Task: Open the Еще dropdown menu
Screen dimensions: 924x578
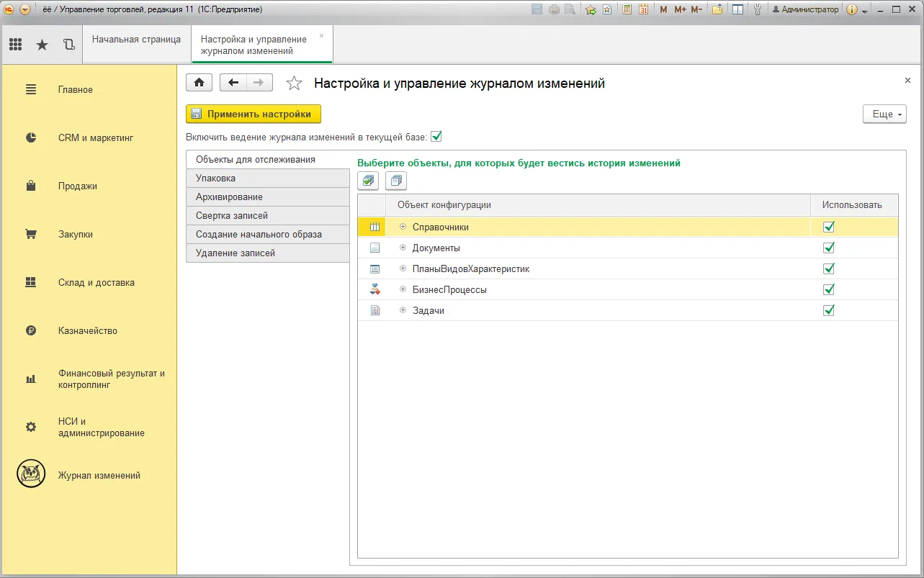Action: click(x=884, y=114)
